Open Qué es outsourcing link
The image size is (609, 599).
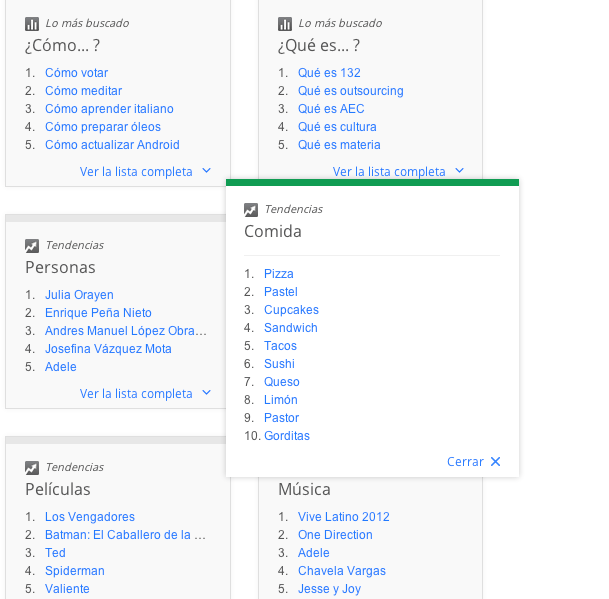click(x=351, y=91)
